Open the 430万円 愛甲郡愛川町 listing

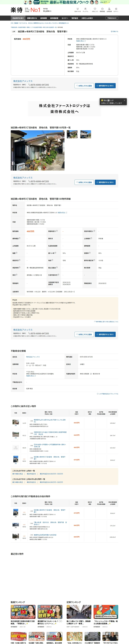(50, 433)
